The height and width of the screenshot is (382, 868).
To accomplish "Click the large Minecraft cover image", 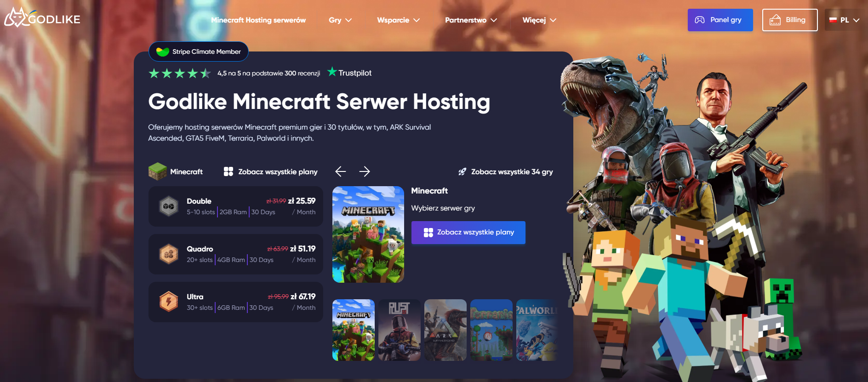I will coord(368,234).
